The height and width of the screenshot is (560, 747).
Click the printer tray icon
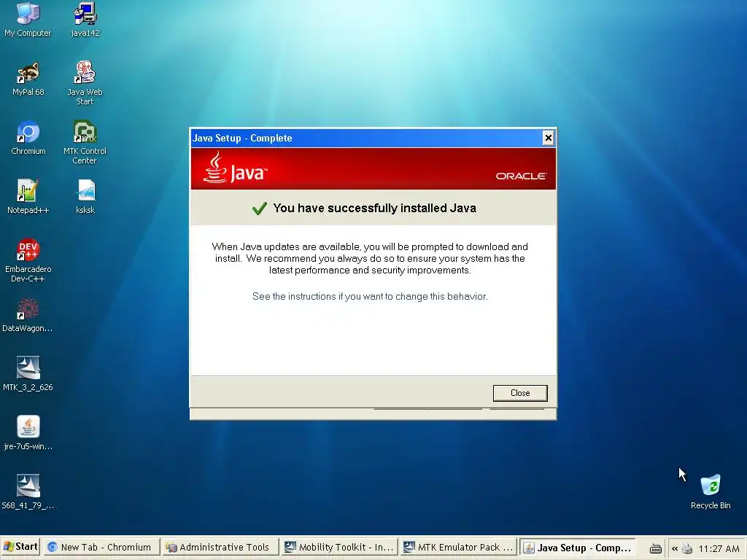tap(686, 548)
